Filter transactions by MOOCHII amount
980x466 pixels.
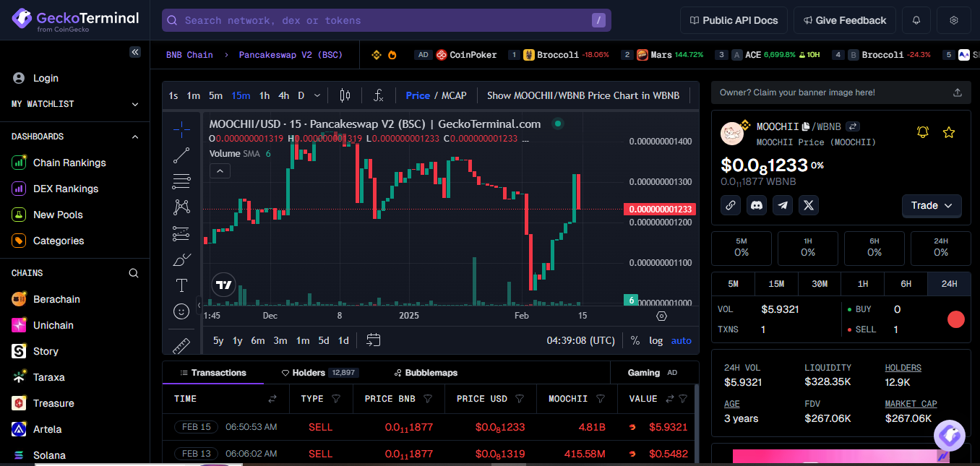[600, 399]
